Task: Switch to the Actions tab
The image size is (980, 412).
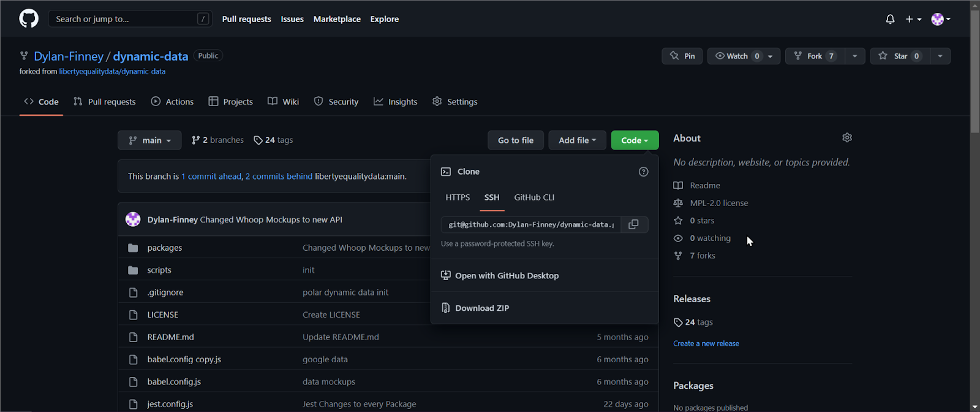Action: coord(172,102)
